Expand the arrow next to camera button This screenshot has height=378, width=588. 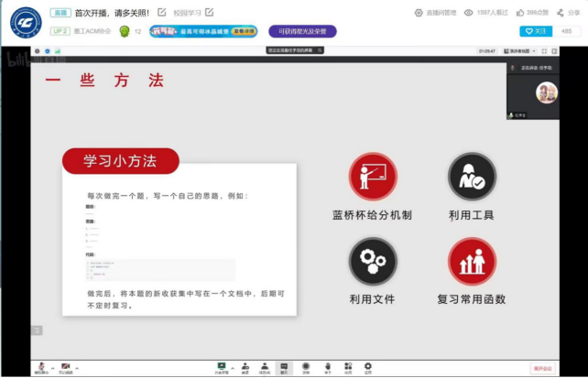(x=79, y=366)
